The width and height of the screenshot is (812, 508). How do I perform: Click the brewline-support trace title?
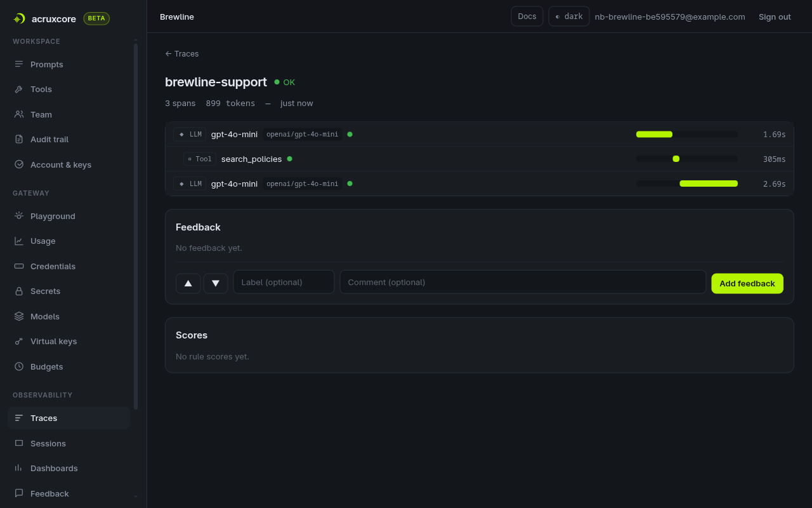pyautogui.click(x=216, y=82)
